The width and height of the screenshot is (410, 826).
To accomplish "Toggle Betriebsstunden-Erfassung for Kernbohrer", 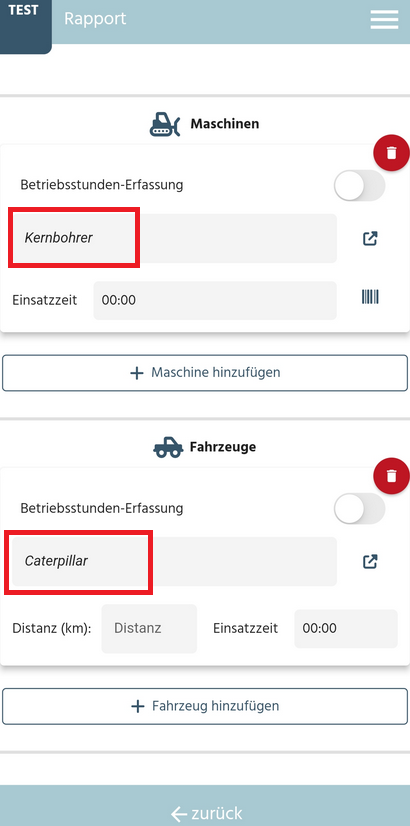I will tap(359, 185).
